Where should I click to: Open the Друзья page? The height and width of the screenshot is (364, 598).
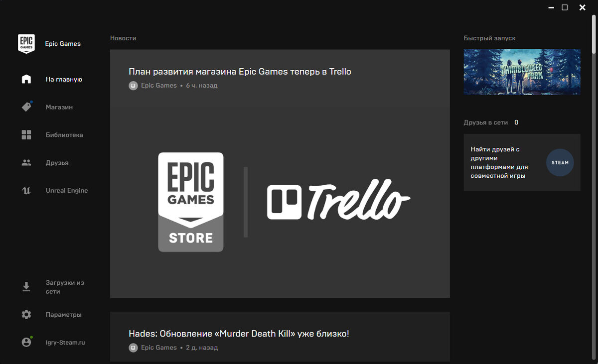(57, 163)
